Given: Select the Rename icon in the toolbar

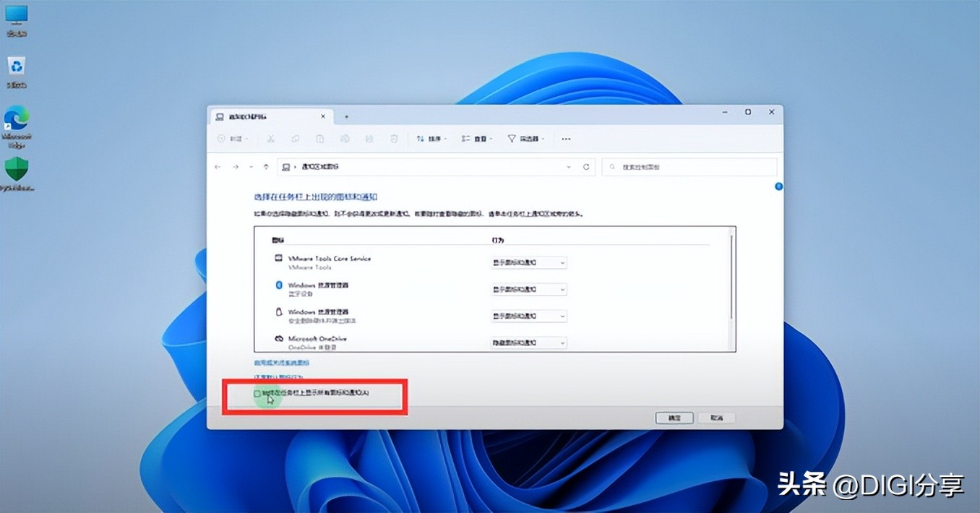Looking at the screenshot, I should click(344, 138).
